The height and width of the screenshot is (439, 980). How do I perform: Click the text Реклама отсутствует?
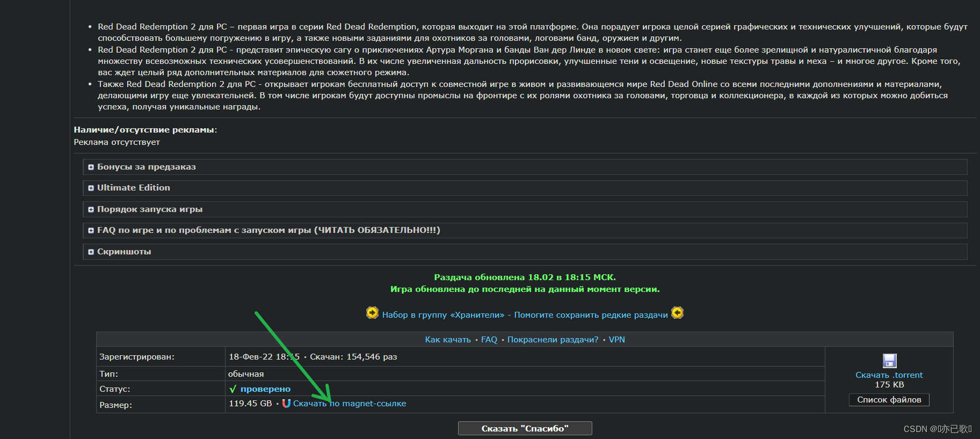(x=117, y=142)
